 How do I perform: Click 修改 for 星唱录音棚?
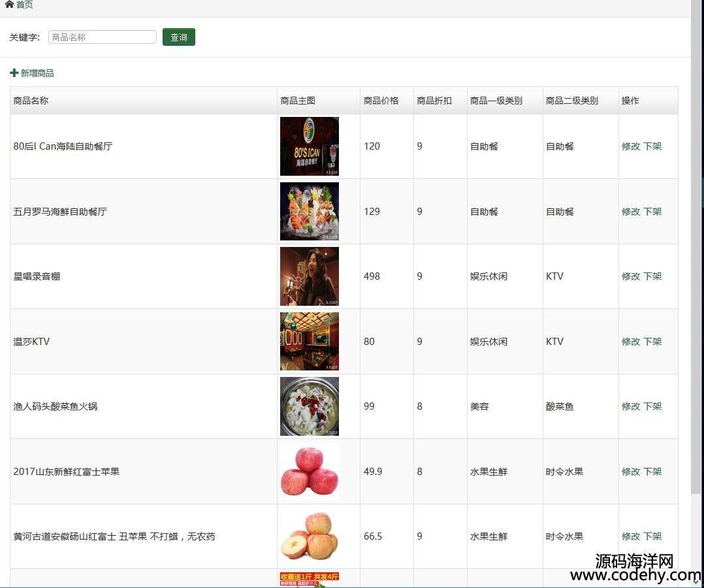tap(631, 276)
